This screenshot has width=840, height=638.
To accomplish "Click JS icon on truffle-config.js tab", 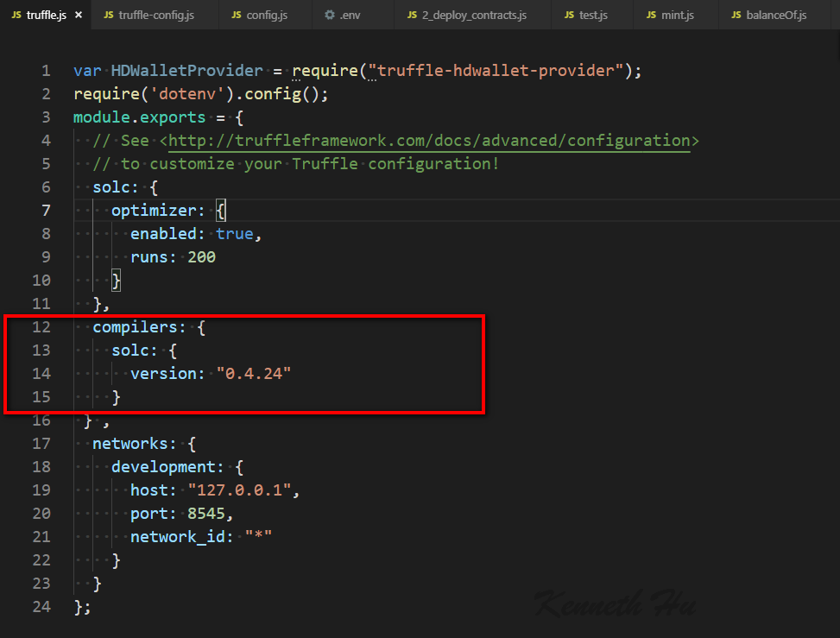I will pos(109,15).
